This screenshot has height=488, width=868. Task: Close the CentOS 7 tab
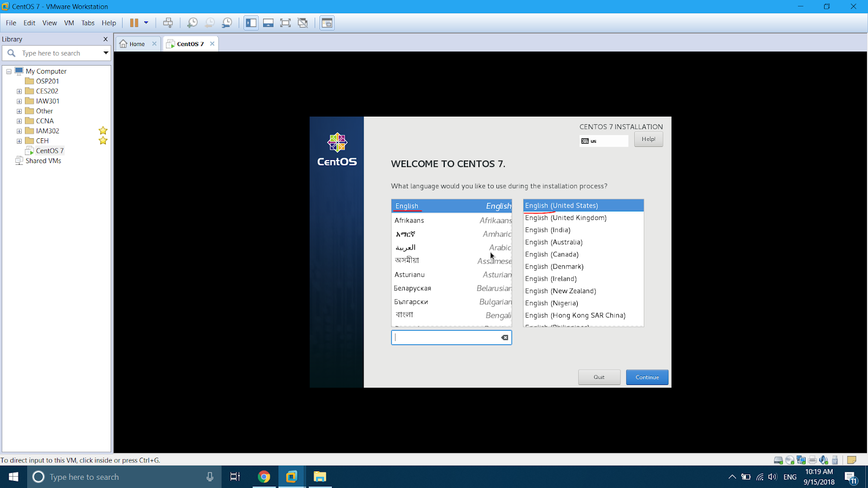pos(212,44)
